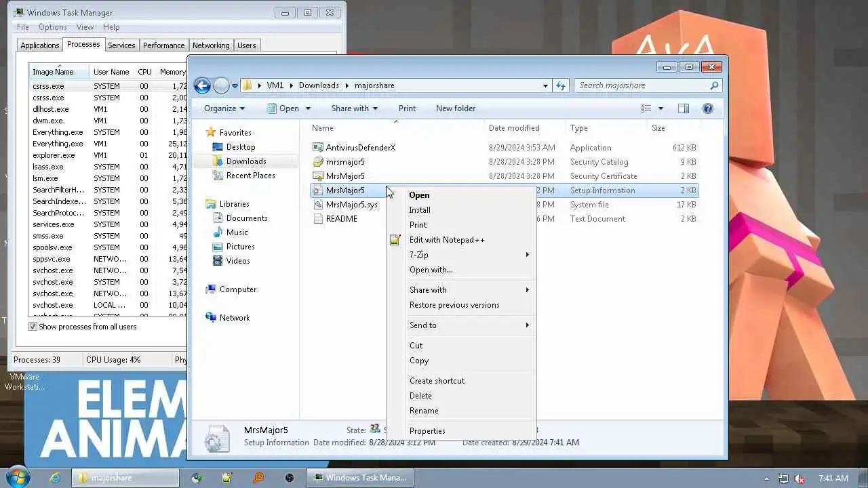Open the Share with toolbar dropdown

pyautogui.click(x=354, y=108)
